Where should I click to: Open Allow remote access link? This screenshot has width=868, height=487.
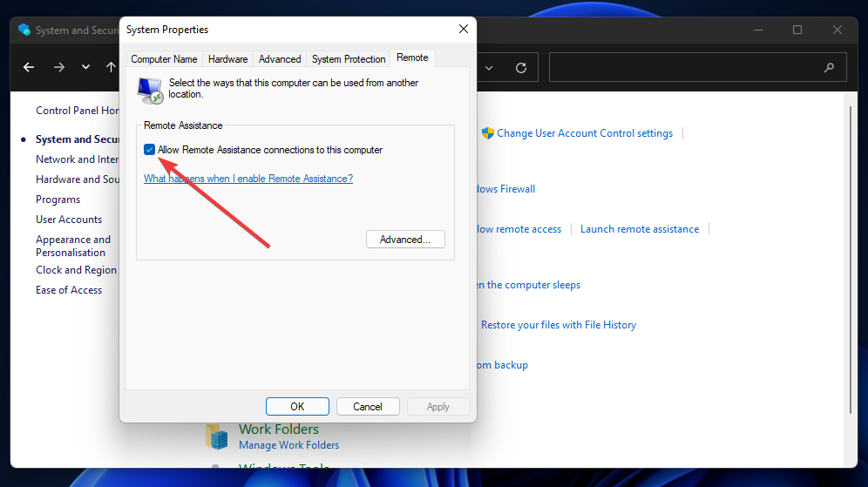519,229
